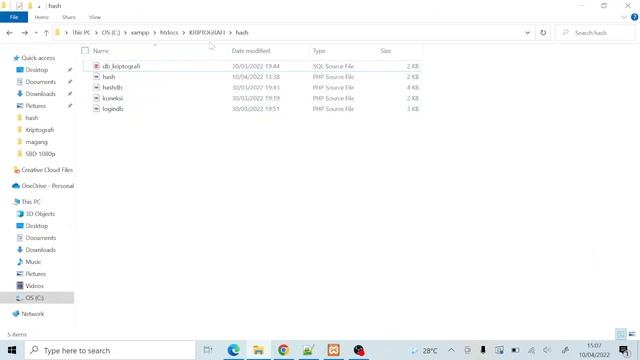Screen dimensions: 640x360
Task: Open OneDrive - Personal in navigation pane
Action: pos(47,186)
